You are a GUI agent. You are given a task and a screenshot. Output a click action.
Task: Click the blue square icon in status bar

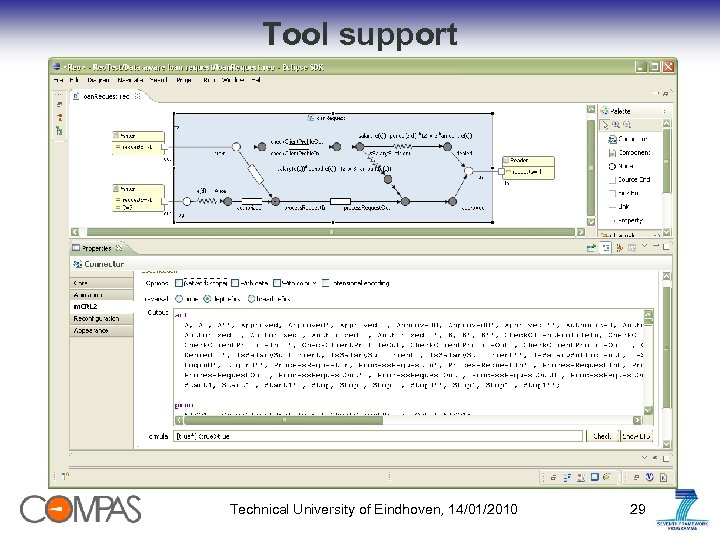pos(595,477)
